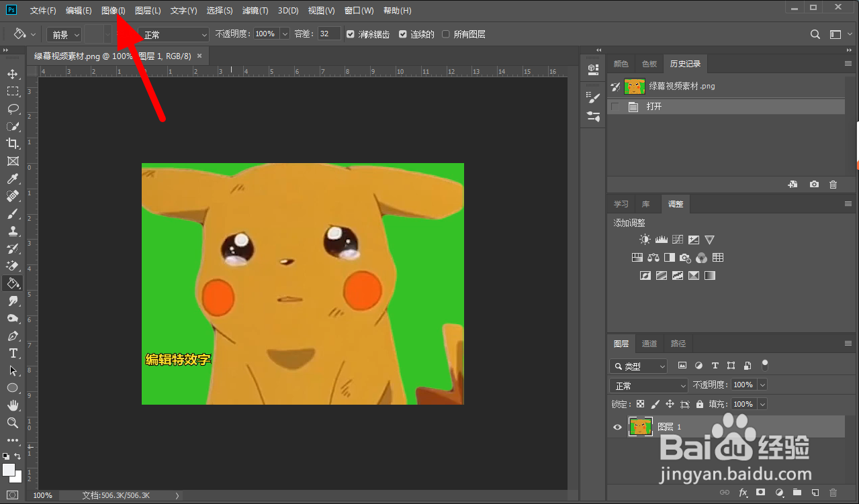Disable the 连续的 contiguous checkbox
The height and width of the screenshot is (504, 859).
[x=403, y=34]
